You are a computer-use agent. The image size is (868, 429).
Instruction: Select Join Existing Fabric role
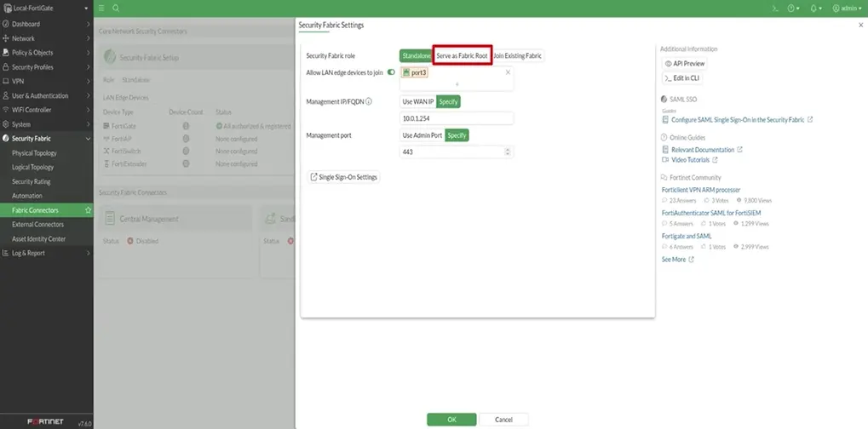tap(517, 56)
